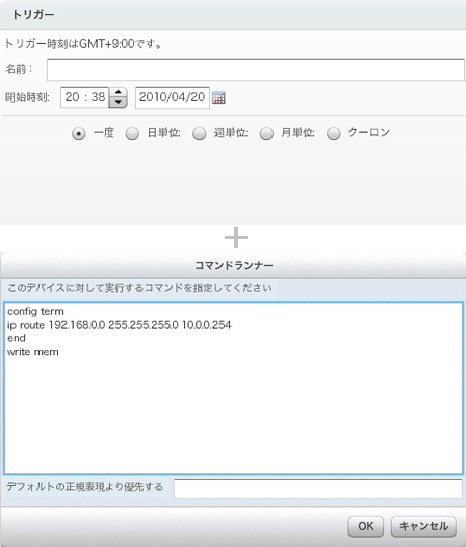Click the plus icon between panels
466x547 pixels.
[x=236, y=237]
